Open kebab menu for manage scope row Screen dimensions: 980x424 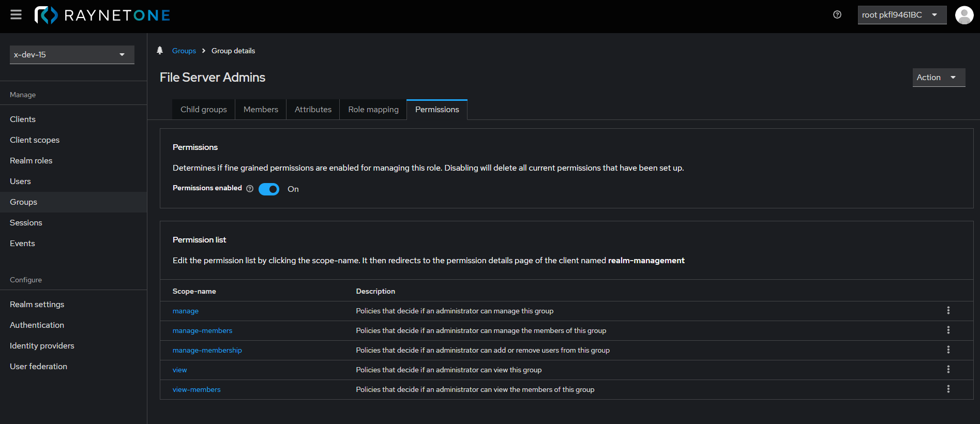tap(948, 311)
